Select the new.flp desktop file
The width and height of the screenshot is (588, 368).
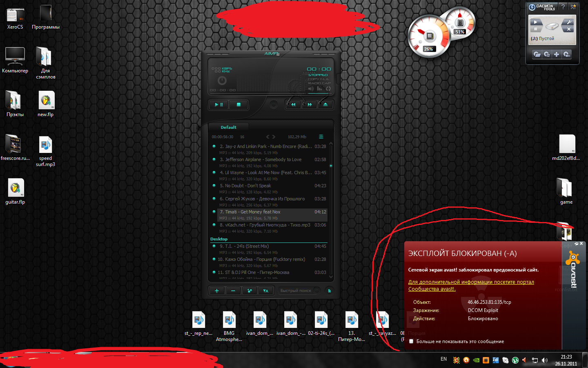[x=46, y=104]
